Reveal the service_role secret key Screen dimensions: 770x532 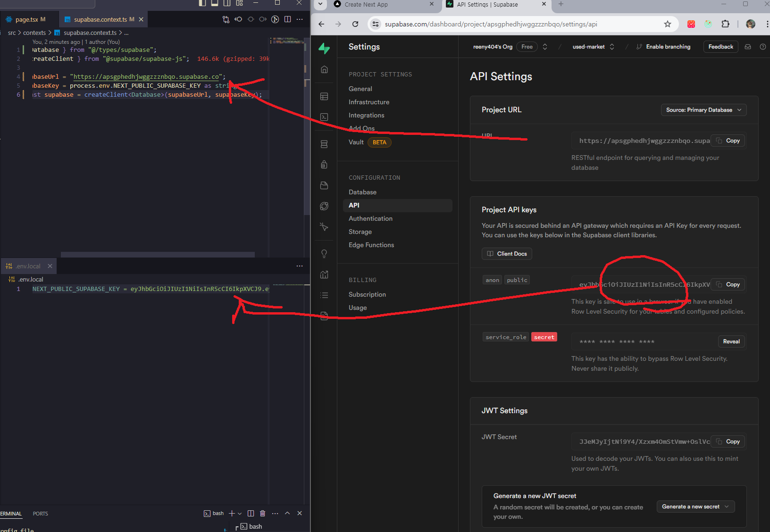[731, 341]
